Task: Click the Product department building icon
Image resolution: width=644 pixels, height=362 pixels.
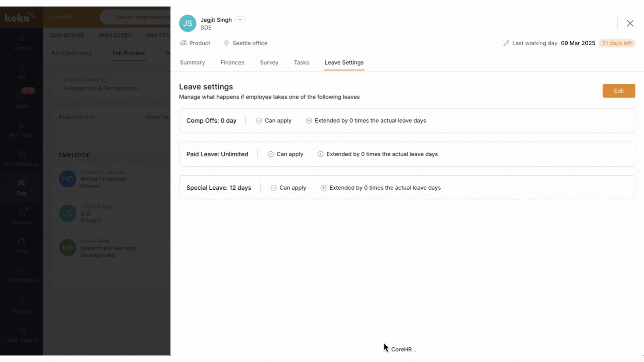Action: [x=183, y=43]
